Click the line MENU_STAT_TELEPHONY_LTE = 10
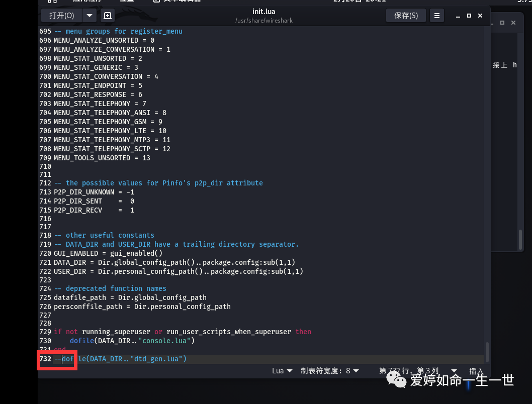 pos(110,131)
